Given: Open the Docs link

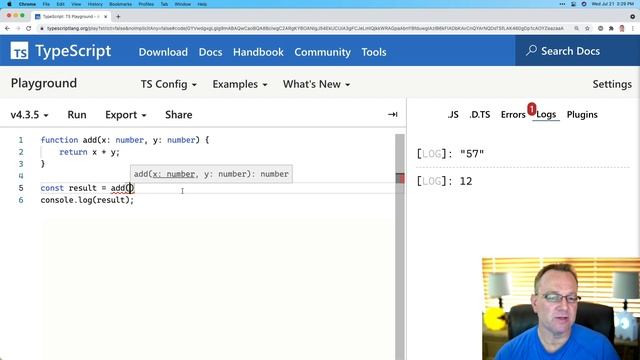Looking at the screenshot, I should pos(210,52).
